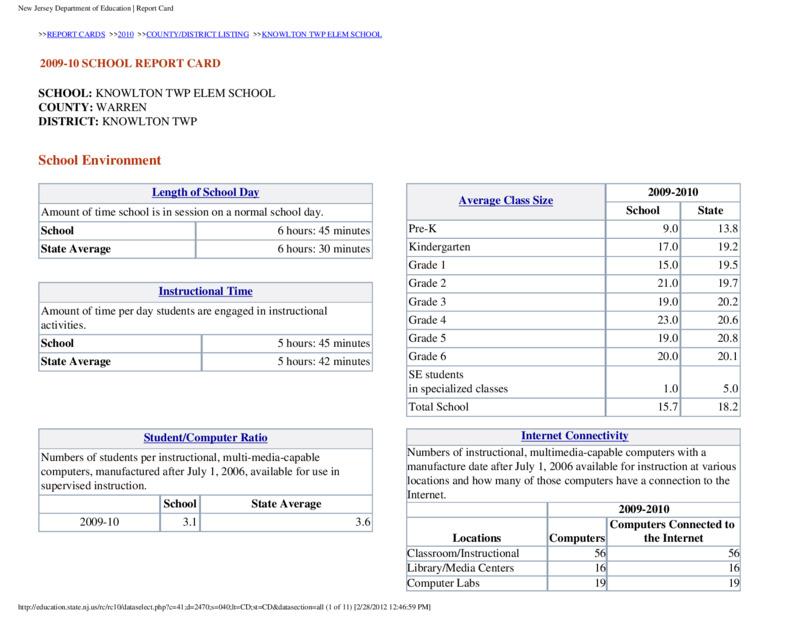Go to the 2010 breadcrumb link
This screenshot has width=800, height=618.
[x=126, y=34]
